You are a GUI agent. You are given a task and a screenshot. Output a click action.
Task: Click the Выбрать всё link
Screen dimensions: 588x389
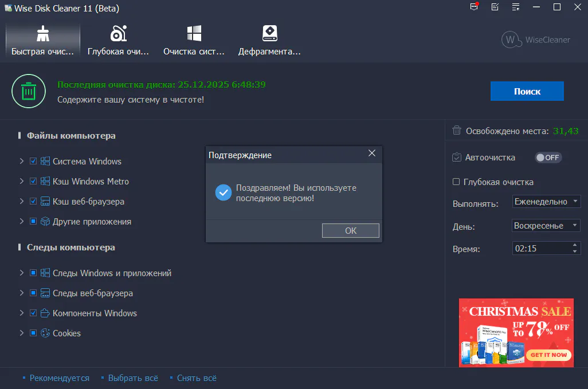(x=132, y=378)
